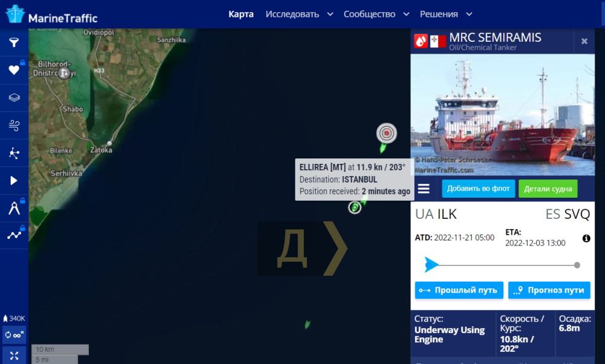Click the ETA info icon

(586, 238)
